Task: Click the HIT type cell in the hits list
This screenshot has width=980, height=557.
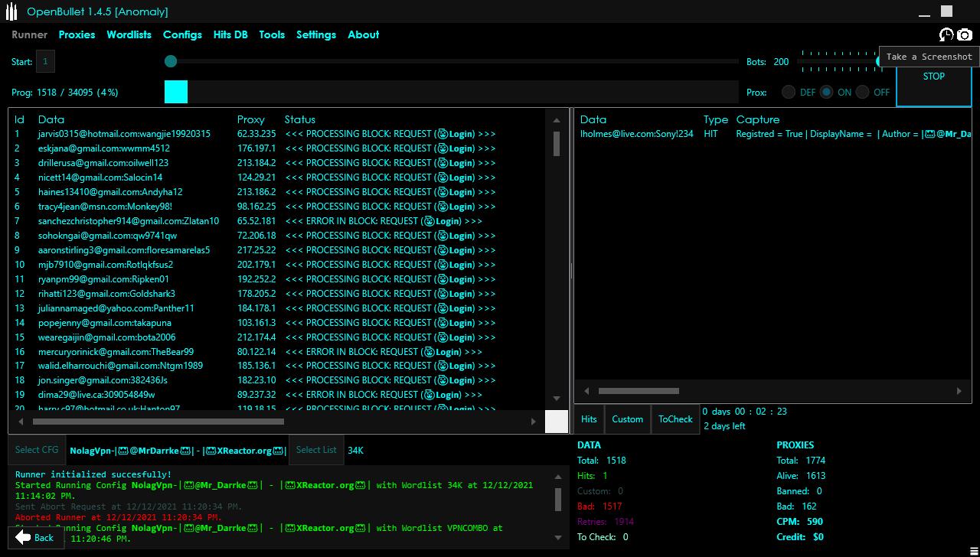Action: click(x=711, y=134)
